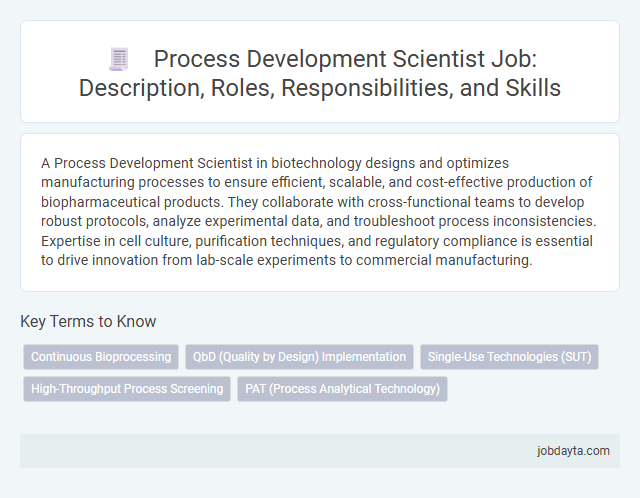The height and width of the screenshot is (498, 640).
Task: Click the High-Throughput Process Screening tag
Action: (127, 389)
